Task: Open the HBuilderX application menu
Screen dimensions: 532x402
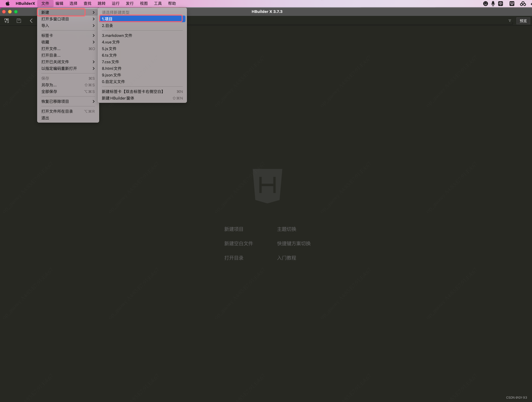Action: [25, 4]
